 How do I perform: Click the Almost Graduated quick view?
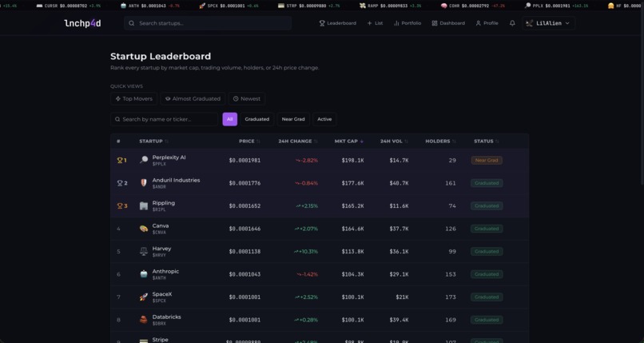[193, 98]
